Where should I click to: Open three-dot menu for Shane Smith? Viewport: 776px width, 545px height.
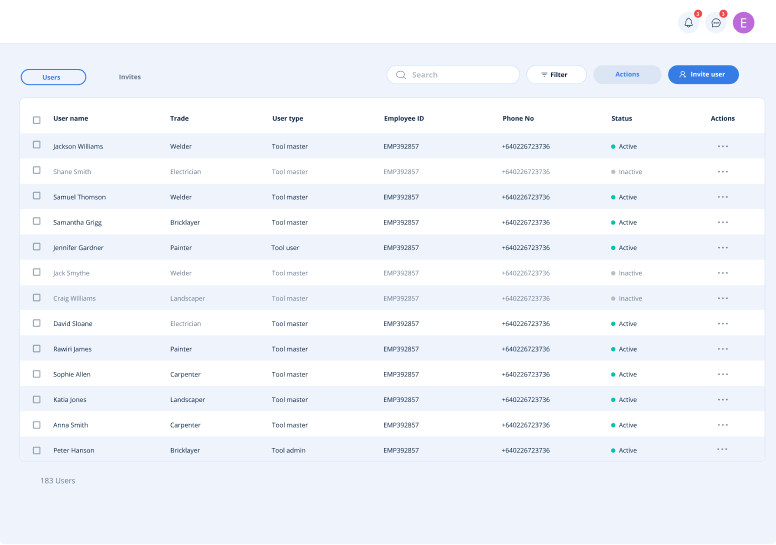(722, 172)
